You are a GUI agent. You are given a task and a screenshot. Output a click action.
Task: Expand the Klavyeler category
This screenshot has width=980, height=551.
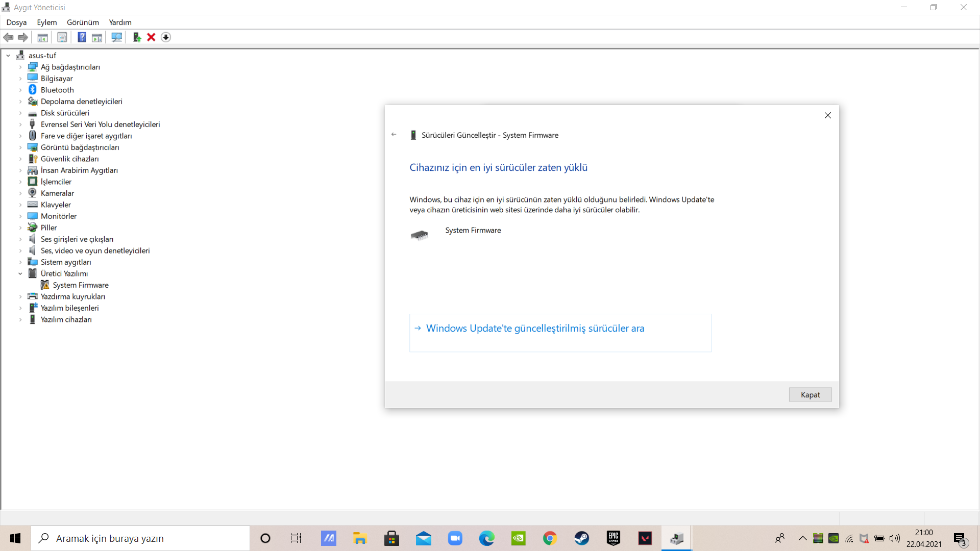point(20,205)
